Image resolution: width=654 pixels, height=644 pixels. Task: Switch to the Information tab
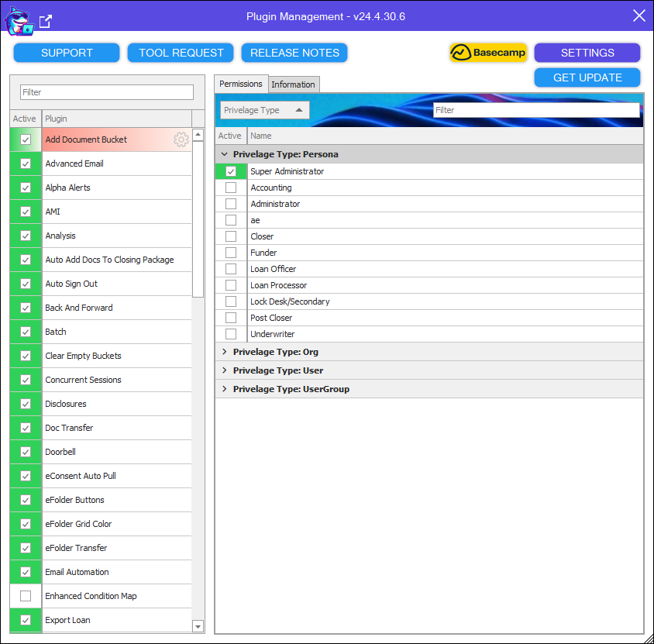293,84
